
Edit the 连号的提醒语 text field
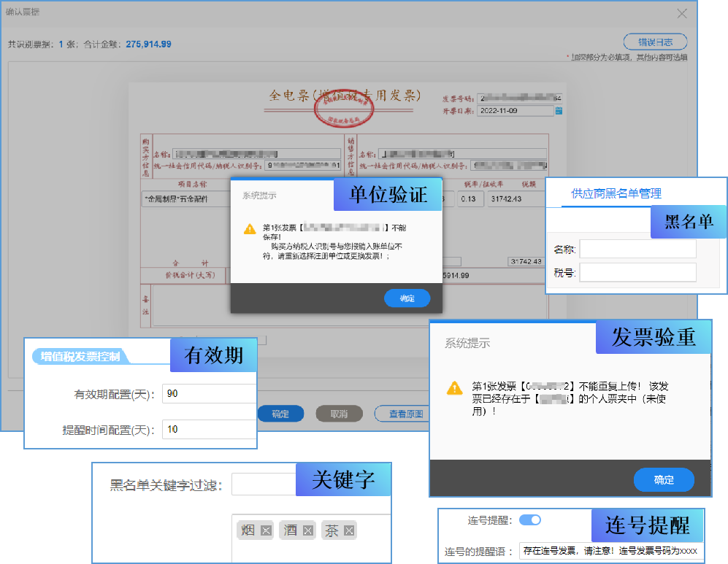610,551
